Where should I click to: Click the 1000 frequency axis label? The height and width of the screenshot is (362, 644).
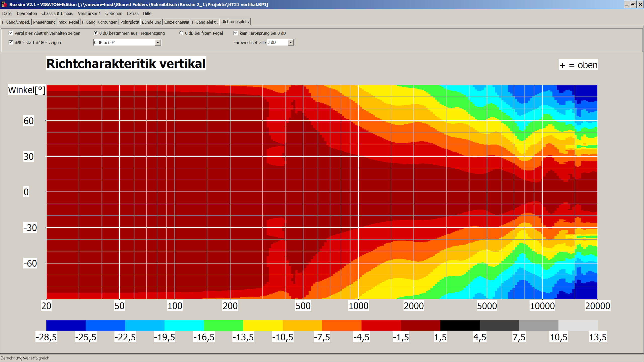[358, 306]
